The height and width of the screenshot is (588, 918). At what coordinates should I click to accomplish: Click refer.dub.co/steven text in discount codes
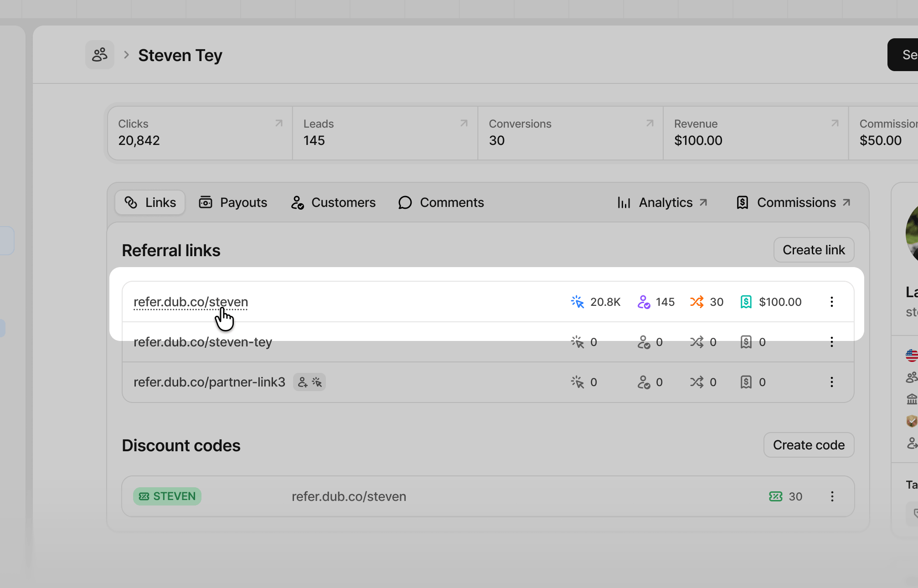[x=349, y=496]
